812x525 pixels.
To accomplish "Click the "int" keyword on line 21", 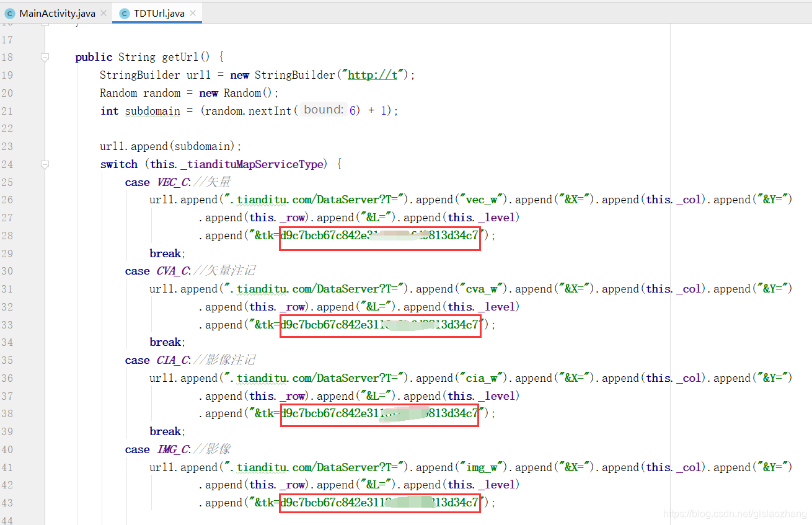I will pyautogui.click(x=109, y=111).
